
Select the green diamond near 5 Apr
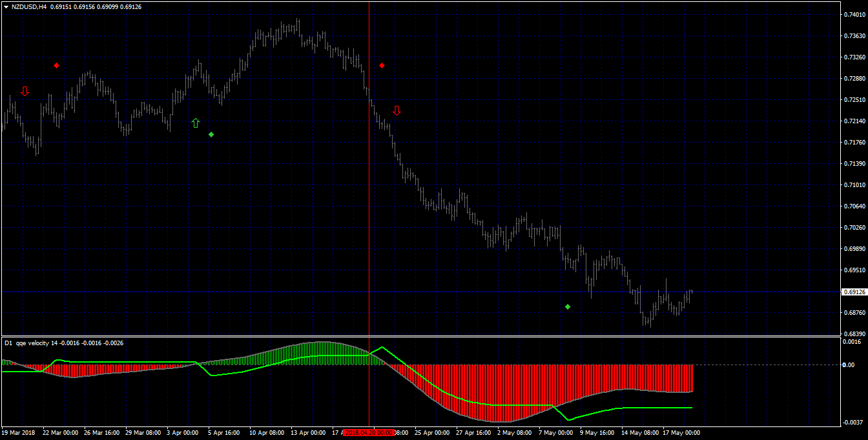point(211,134)
